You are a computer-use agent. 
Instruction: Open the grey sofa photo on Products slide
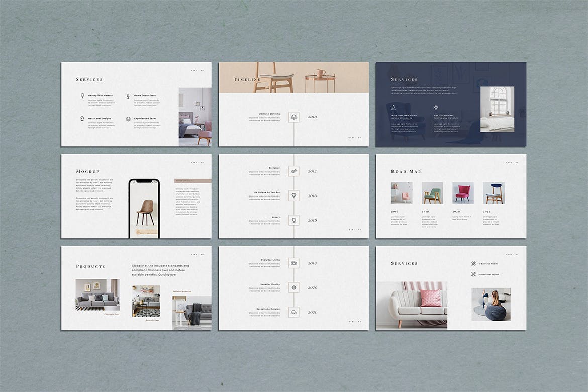pos(97,295)
